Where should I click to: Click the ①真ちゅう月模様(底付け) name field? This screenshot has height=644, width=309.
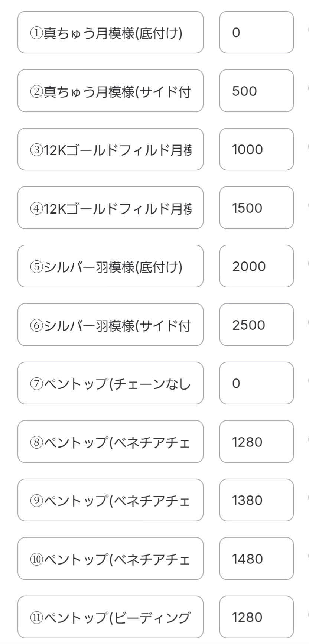[x=110, y=33]
